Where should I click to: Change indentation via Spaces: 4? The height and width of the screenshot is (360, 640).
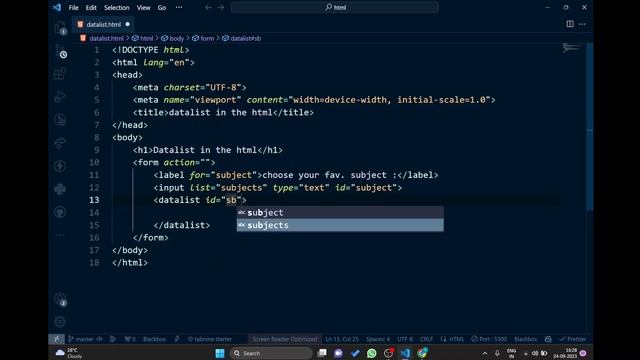(378, 339)
